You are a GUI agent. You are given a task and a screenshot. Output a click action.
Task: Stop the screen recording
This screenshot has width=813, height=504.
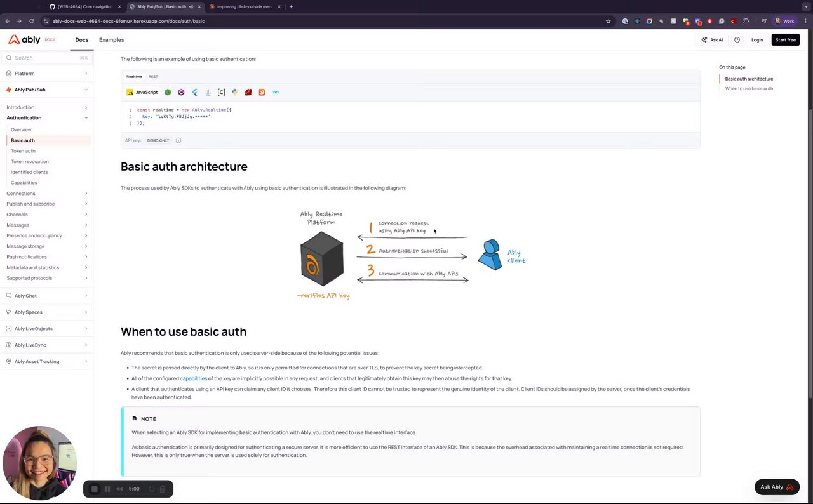coord(95,489)
